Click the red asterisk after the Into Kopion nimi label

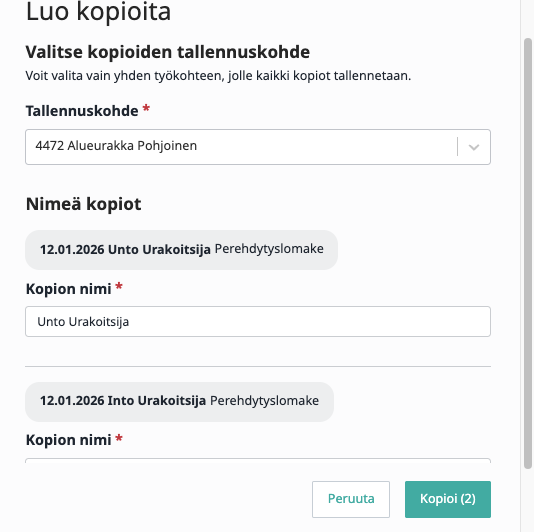119,438
